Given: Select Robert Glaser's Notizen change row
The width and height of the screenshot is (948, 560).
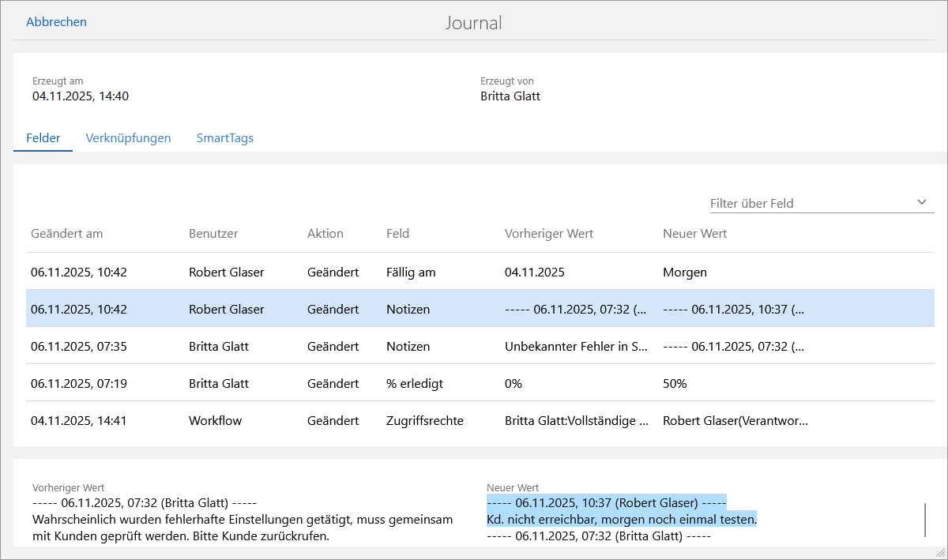Looking at the screenshot, I should pos(411,310).
